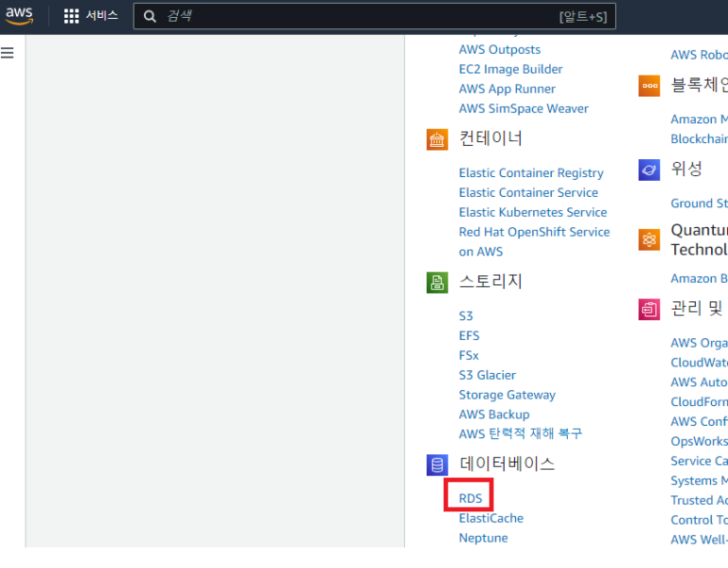Open Storage Gateway link

507,395
